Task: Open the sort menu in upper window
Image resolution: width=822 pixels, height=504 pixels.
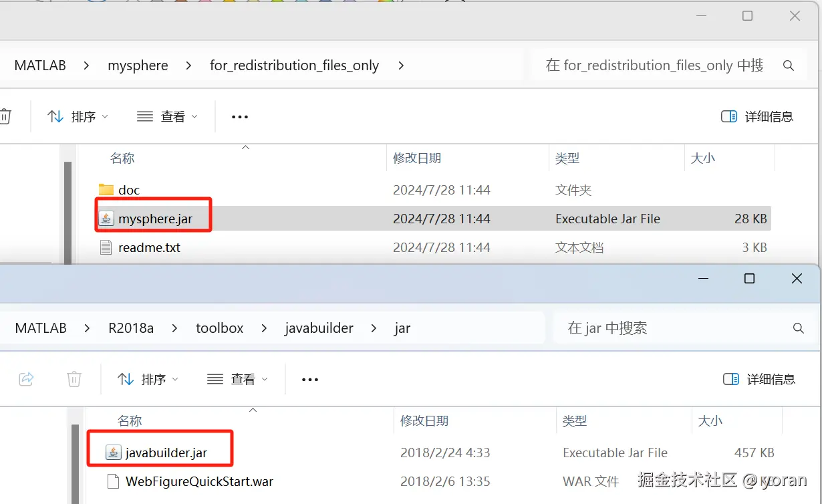Action: pyautogui.click(x=78, y=116)
